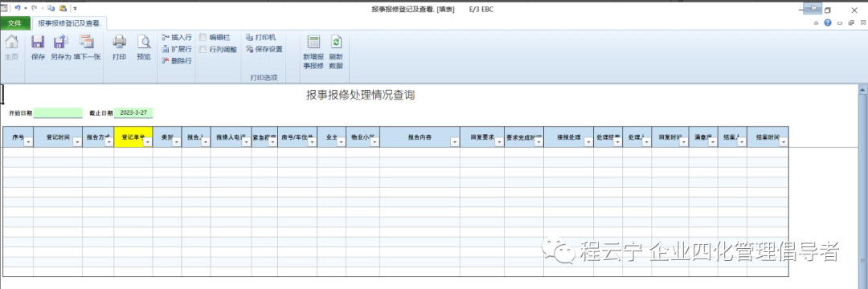Click the inner window minimize icon
The width and height of the screenshot is (868, 289).
[840, 22]
